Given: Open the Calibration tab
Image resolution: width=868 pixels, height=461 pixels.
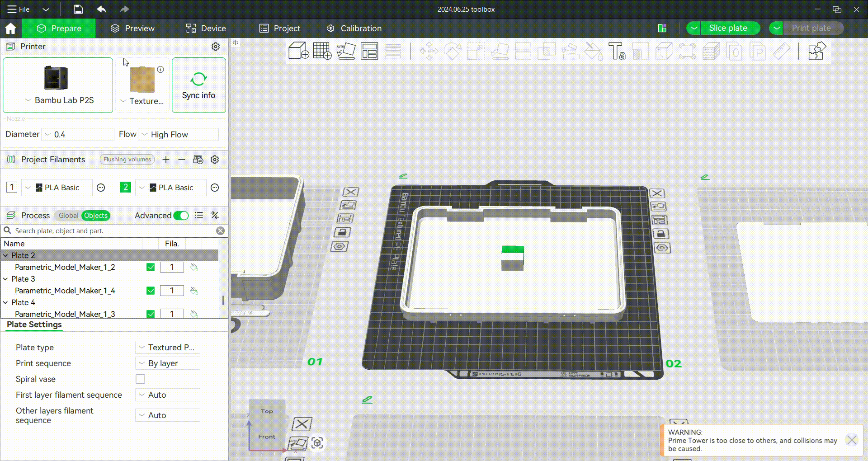Looking at the screenshot, I should [x=354, y=28].
